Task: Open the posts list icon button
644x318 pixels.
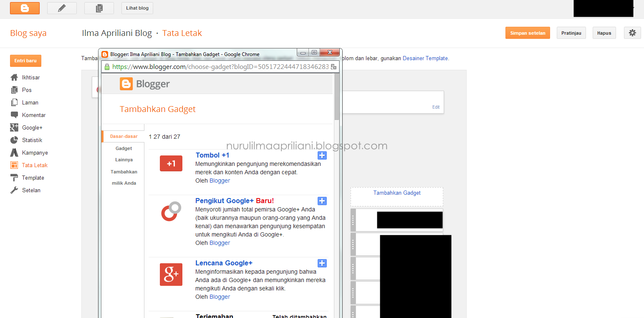Action: [99, 8]
